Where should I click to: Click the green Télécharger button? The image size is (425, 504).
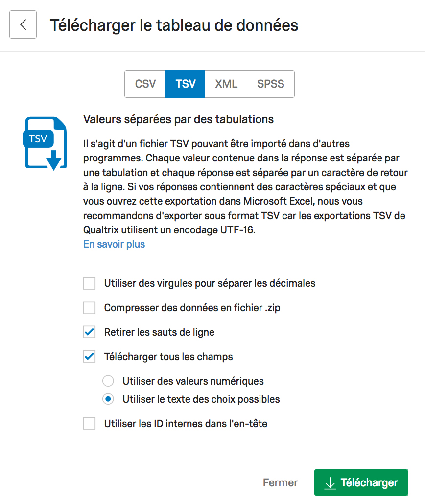pos(361,482)
